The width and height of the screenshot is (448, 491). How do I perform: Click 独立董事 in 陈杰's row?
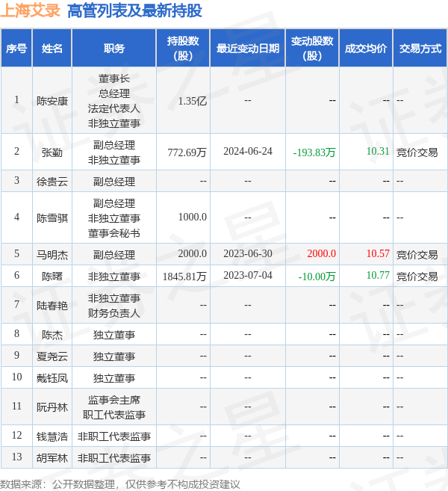point(114,335)
